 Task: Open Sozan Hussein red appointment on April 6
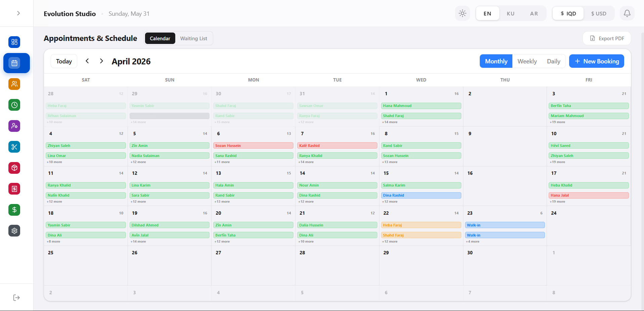point(253,146)
